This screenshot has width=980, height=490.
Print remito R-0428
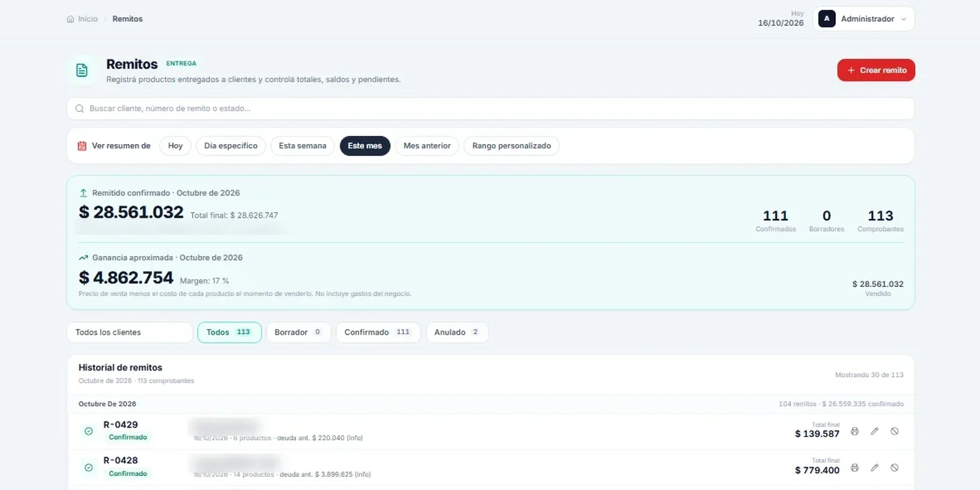855,468
